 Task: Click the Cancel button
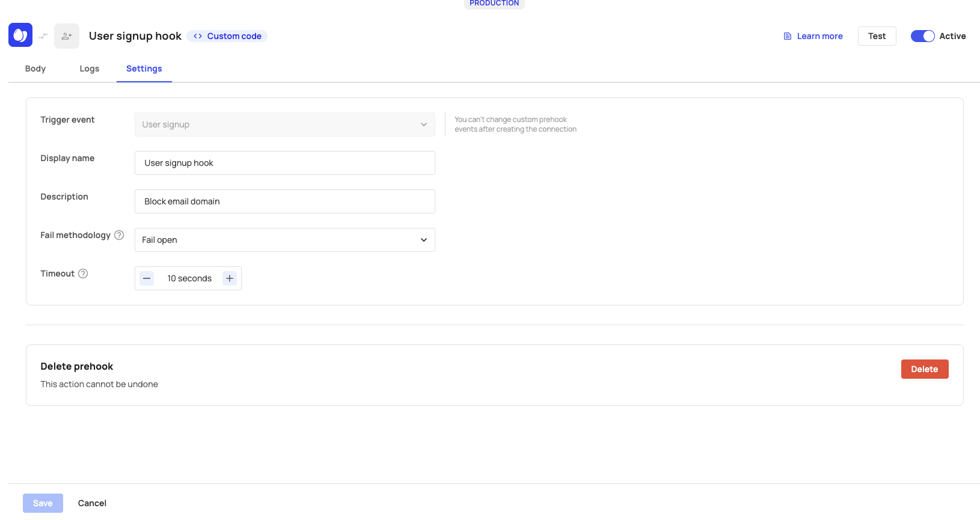[92, 503]
